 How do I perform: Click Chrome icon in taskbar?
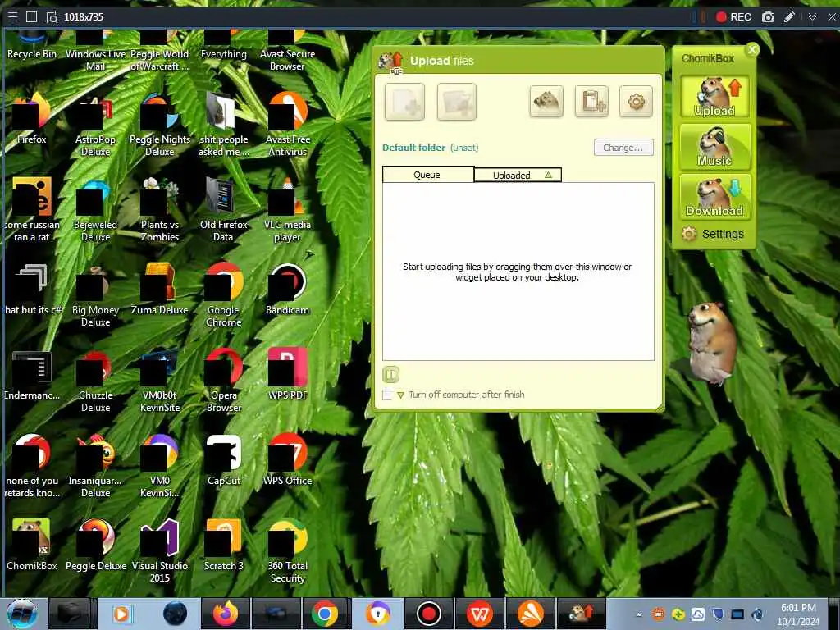[325, 614]
